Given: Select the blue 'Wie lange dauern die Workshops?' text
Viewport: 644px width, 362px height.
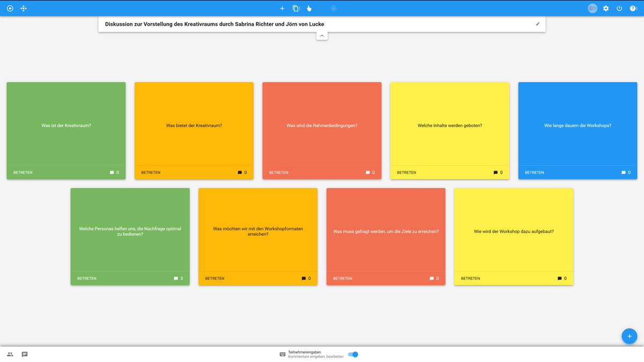Looking at the screenshot, I should click(x=578, y=125).
